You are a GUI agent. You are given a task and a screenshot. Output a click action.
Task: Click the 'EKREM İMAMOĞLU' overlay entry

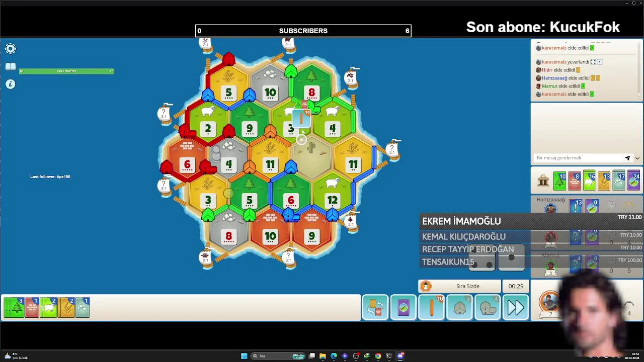click(x=461, y=221)
